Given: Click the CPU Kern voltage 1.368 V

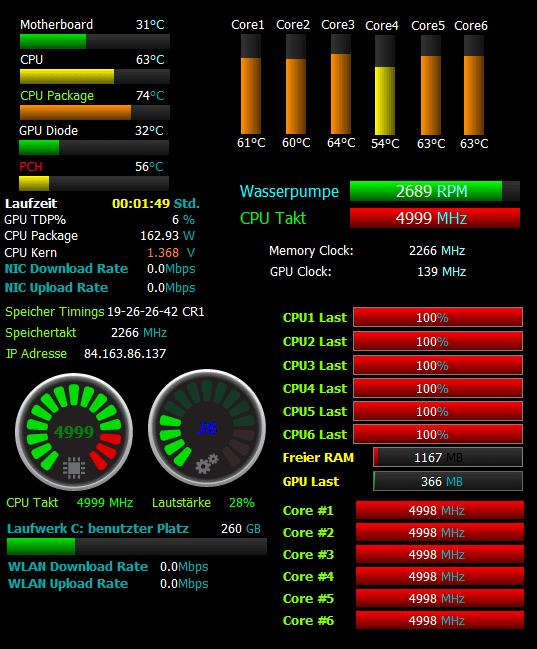Looking at the screenshot, I should (171, 252).
